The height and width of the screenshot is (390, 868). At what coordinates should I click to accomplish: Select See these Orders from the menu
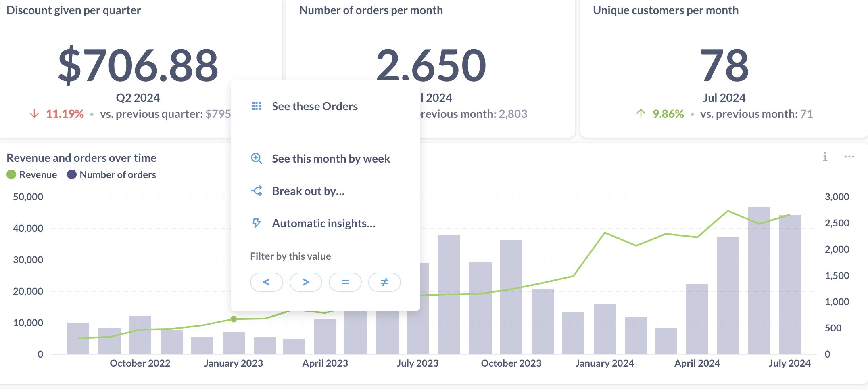[315, 106]
